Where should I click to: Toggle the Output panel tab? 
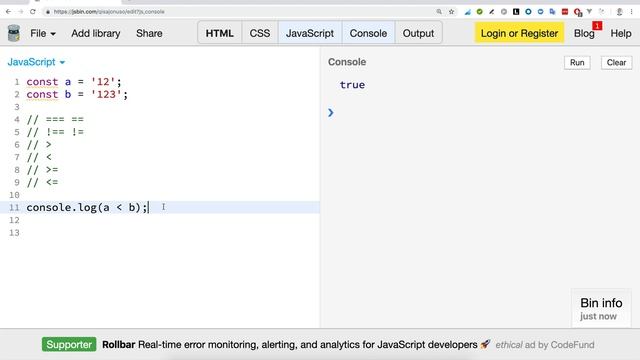(x=418, y=33)
